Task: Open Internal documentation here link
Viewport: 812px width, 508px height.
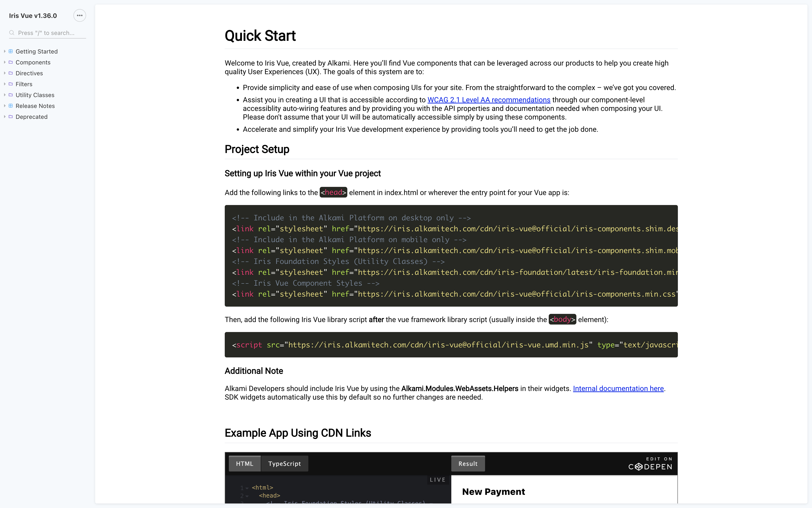Action: [x=618, y=388]
